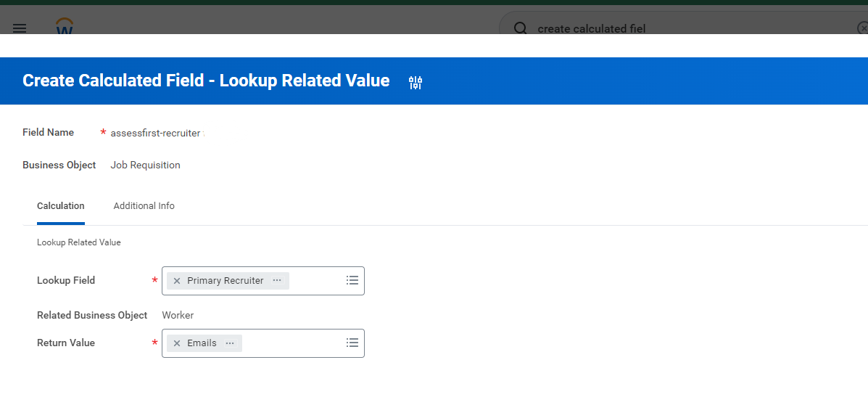Viewport: 868px width, 397px height.
Task: Clear the search box text
Action: pyautogui.click(x=861, y=28)
